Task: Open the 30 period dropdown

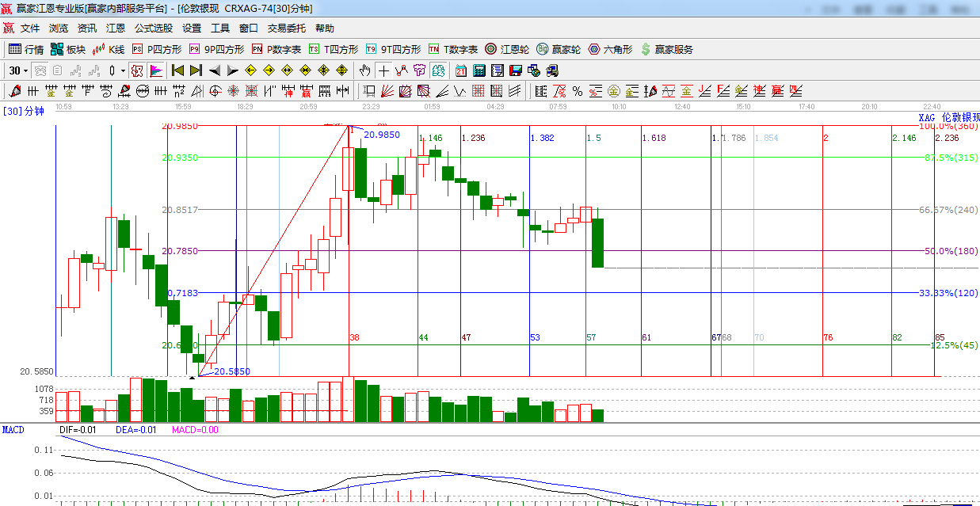Action: [19, 70]
